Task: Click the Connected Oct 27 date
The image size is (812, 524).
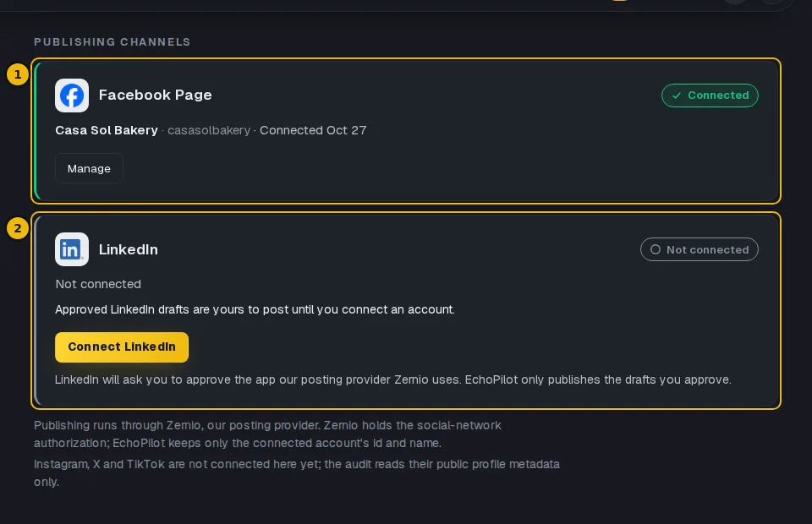Action: pyautogui.click(x=313, y=130)
